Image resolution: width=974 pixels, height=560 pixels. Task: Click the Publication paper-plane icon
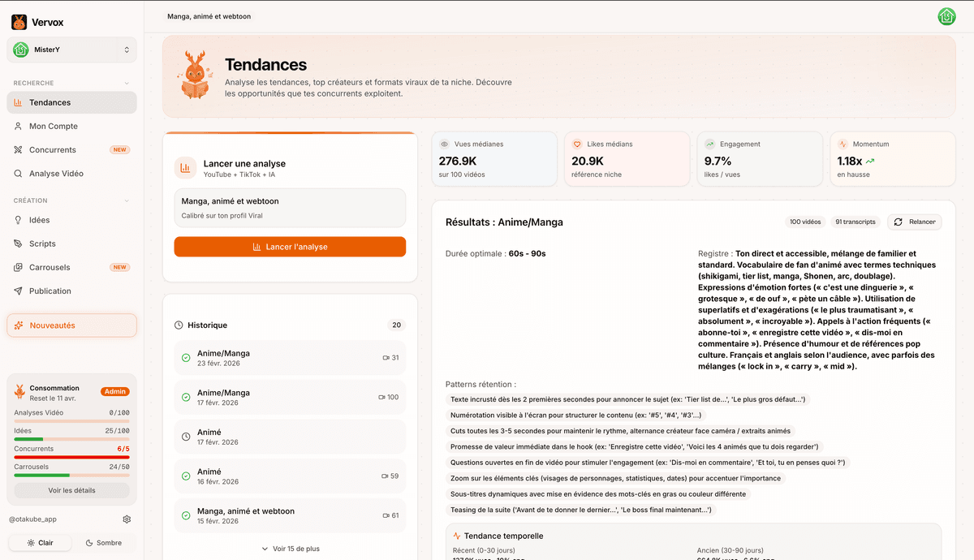(x=18, y=291)
